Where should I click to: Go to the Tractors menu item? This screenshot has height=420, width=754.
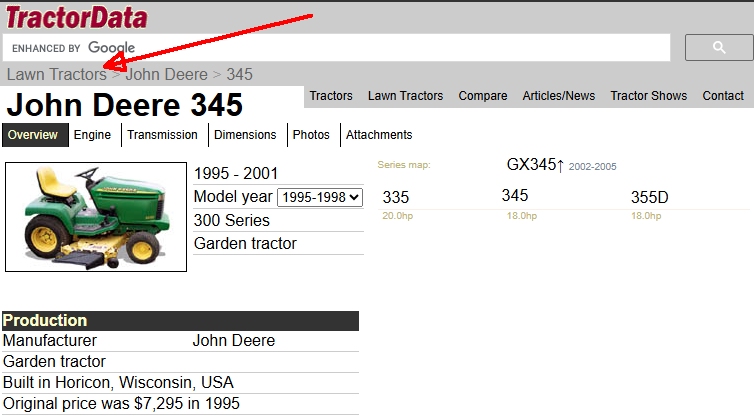click(x=331, y=96)
